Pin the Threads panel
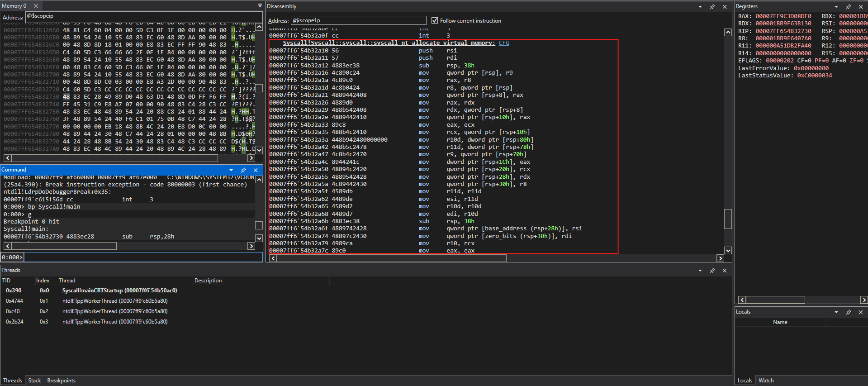 (712, 271)
